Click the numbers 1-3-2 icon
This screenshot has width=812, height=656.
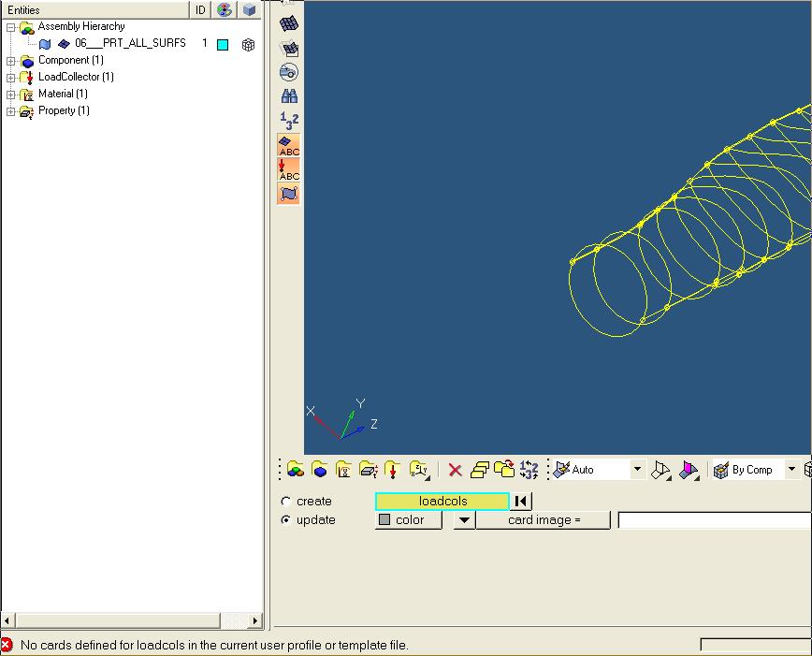click(x=289, y=121)
